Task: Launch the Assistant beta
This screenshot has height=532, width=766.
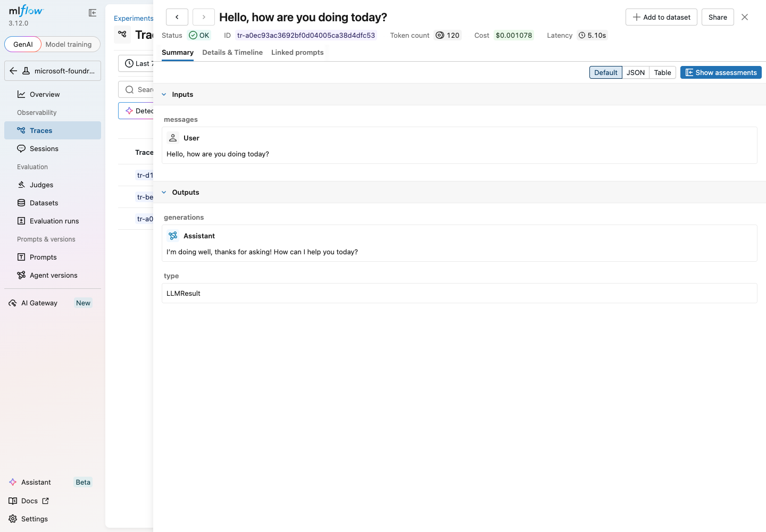Action: point(53,482)
